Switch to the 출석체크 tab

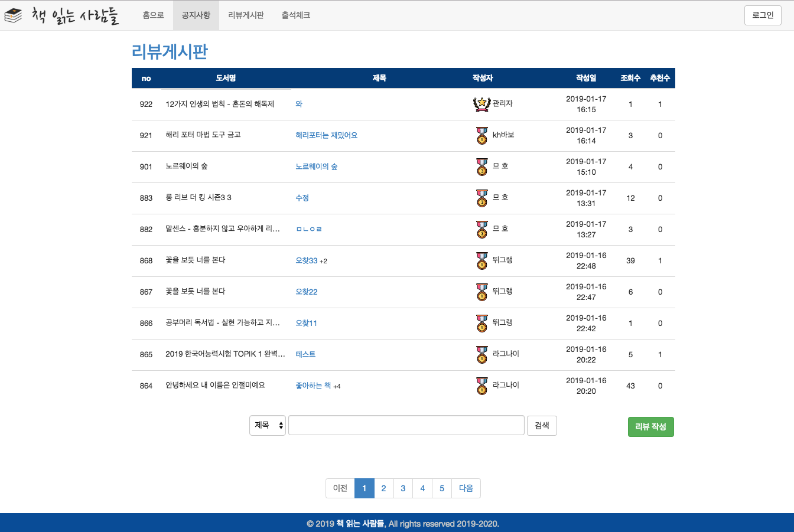point(295,15)
